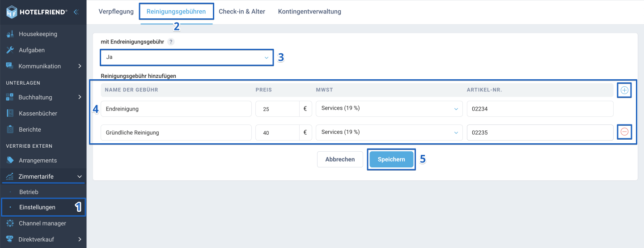Switch to the Reinigungsgebühren tab
Viewport: 644px width, 248px height.
(x=176, y=12)
